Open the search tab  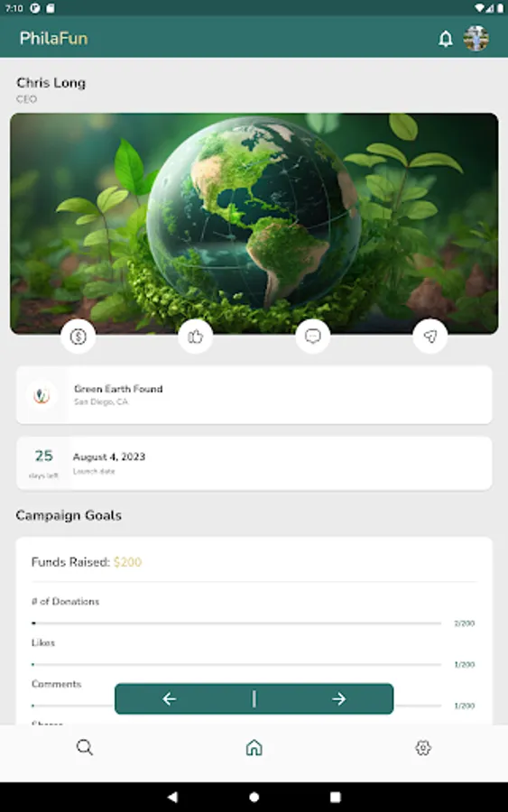(x=85, y=747)
